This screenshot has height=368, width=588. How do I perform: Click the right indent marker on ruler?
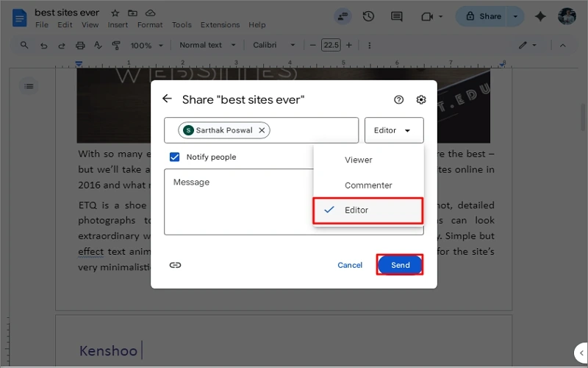click(503, 65)
